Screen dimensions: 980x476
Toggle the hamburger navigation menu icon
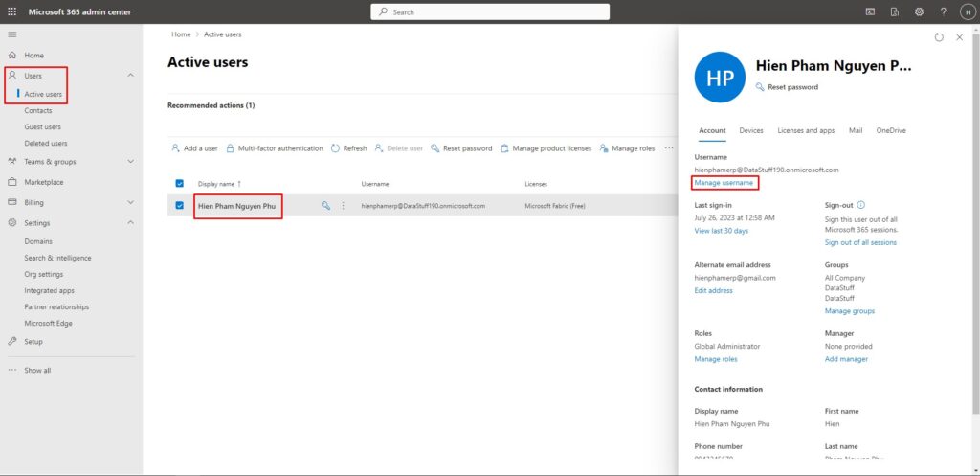click(x=12, y=34)
